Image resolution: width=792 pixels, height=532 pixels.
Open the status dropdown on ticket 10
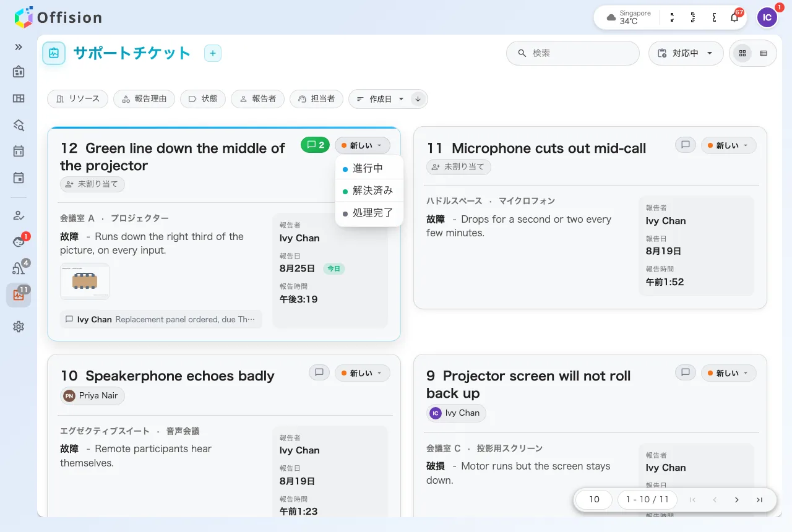click(x=363, y=373)
